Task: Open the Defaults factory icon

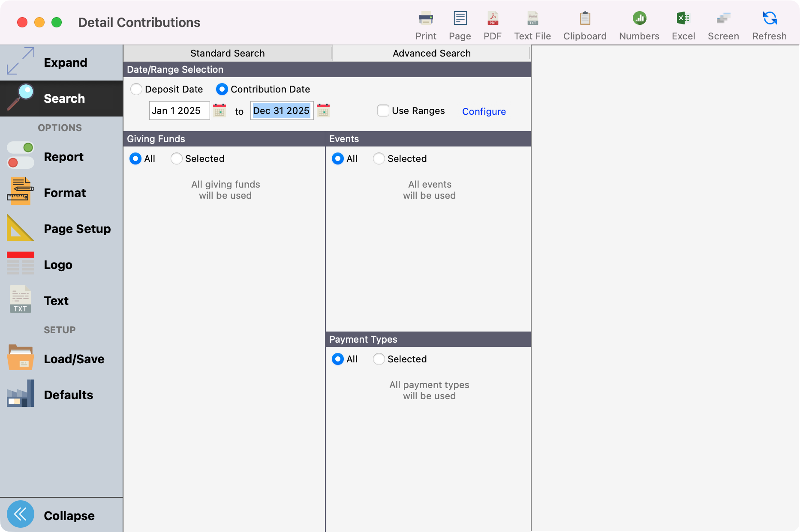Action: tap(21, 393)
